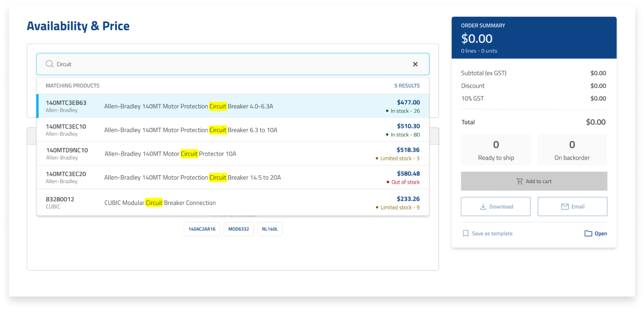644x310 pixels.
Task: Email the order summary
Action: [x=573, y=207]
